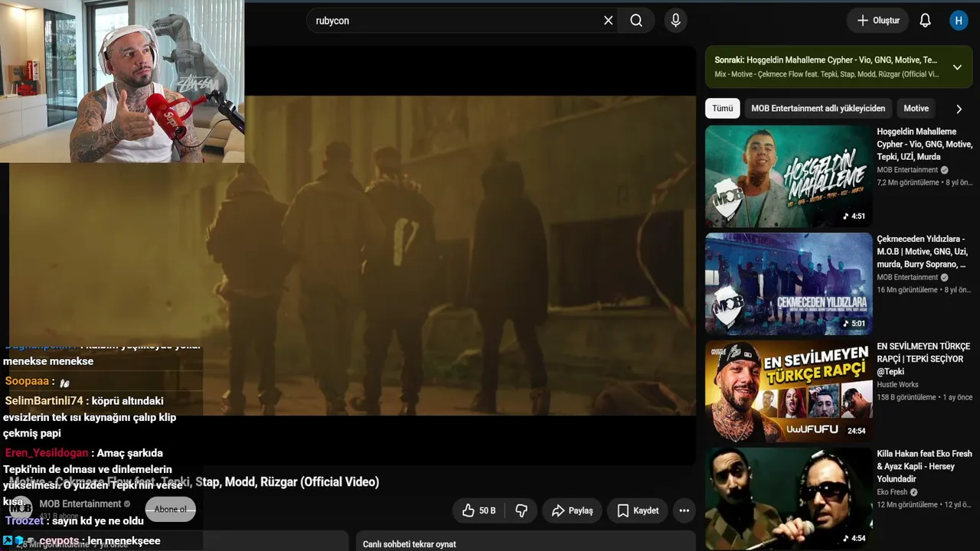Like the video showing 50 B likes

479,510
